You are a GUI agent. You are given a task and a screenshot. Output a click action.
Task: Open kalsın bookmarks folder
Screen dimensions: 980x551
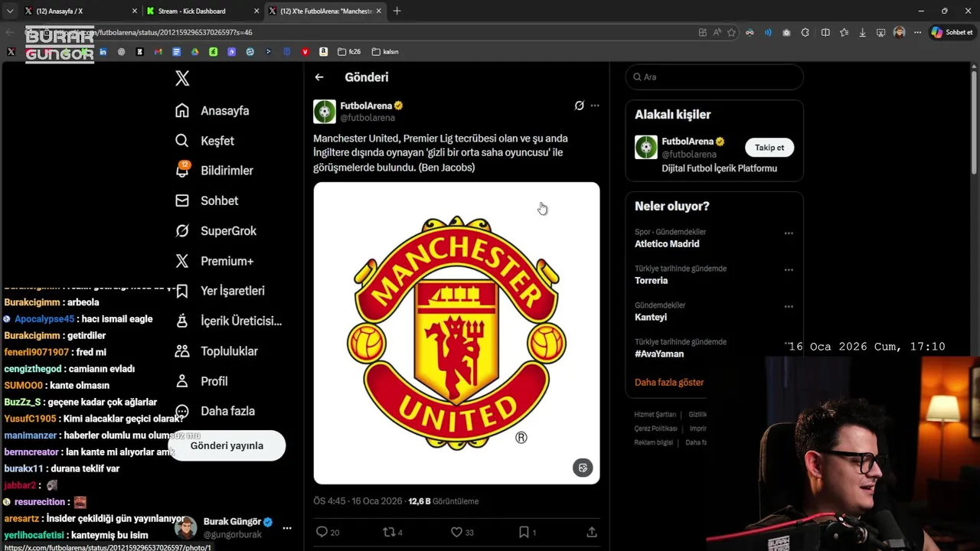pyautogui.click(x=385, y=52)
